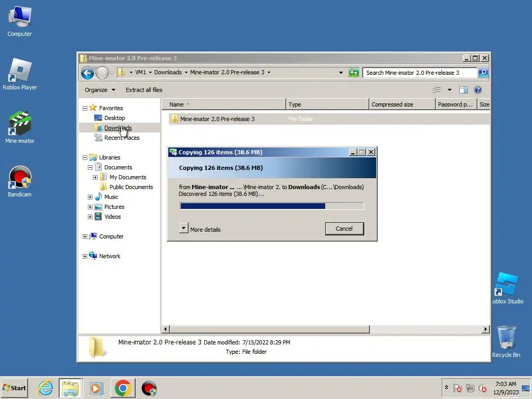Open the Explorer Help question mark icon
Viewport: 532px width, 399px height.
pyautogui.click(x=478, y=89)
